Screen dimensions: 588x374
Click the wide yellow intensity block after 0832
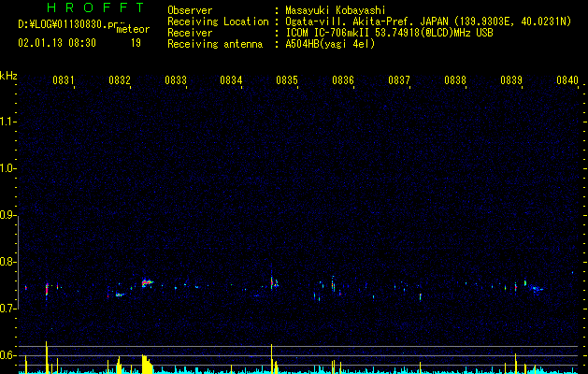(147, 364)
